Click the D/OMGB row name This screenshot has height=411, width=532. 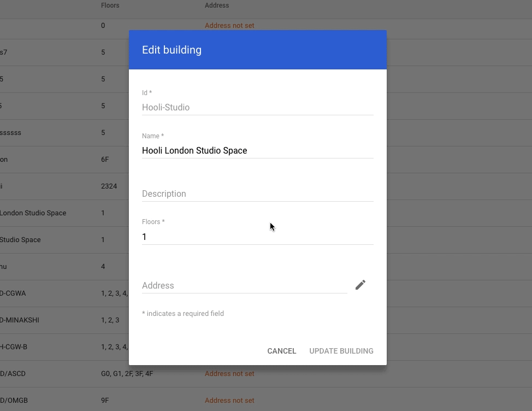(x=14, y=401)
